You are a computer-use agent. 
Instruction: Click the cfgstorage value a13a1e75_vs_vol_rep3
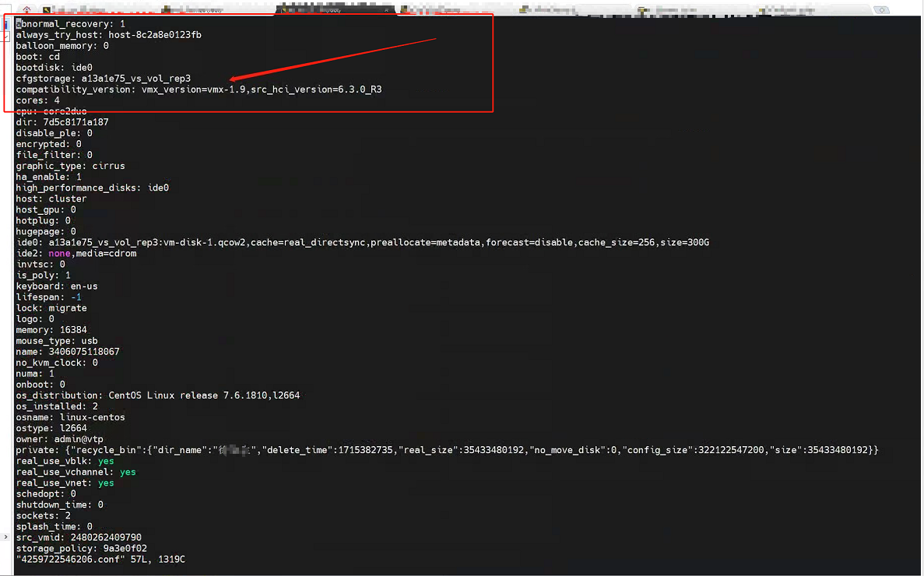click(x=136, y=79)
